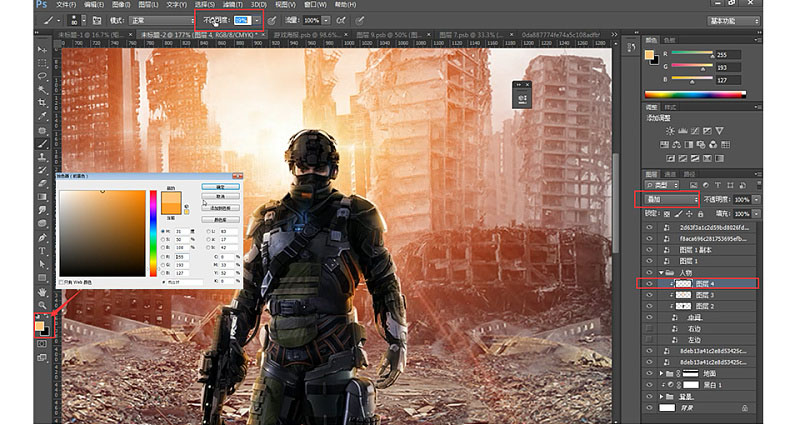Open the 填充 100% dropdown arrow
The width and height of the screenshot is (800, 425).
coord(756,214)
